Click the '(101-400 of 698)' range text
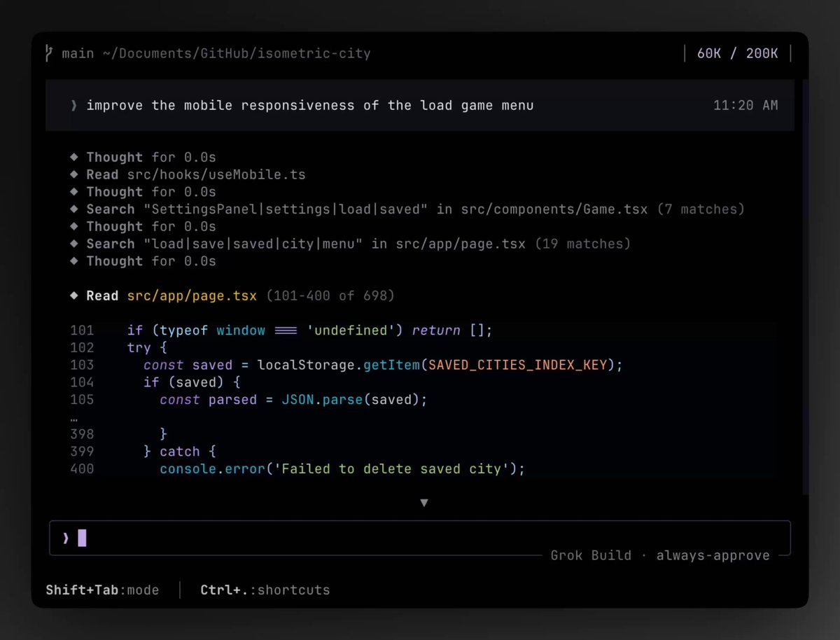This screenshot has width=840, height=640. click(330, 295)
